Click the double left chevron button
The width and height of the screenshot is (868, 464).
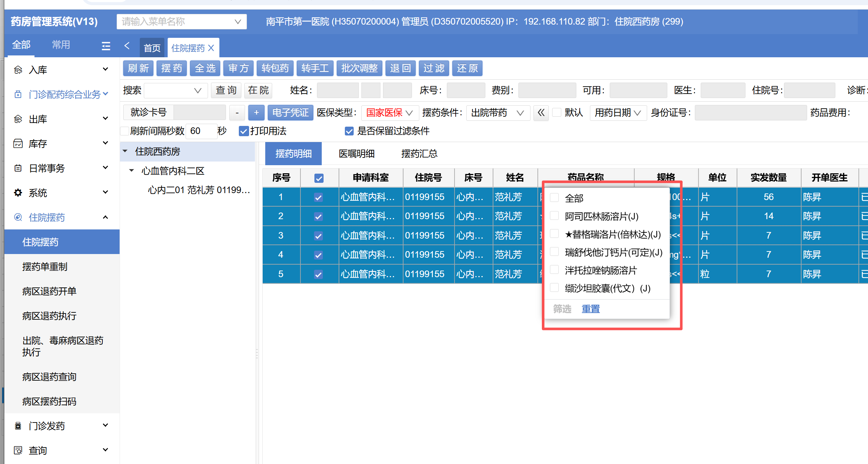tap(541, 112)
